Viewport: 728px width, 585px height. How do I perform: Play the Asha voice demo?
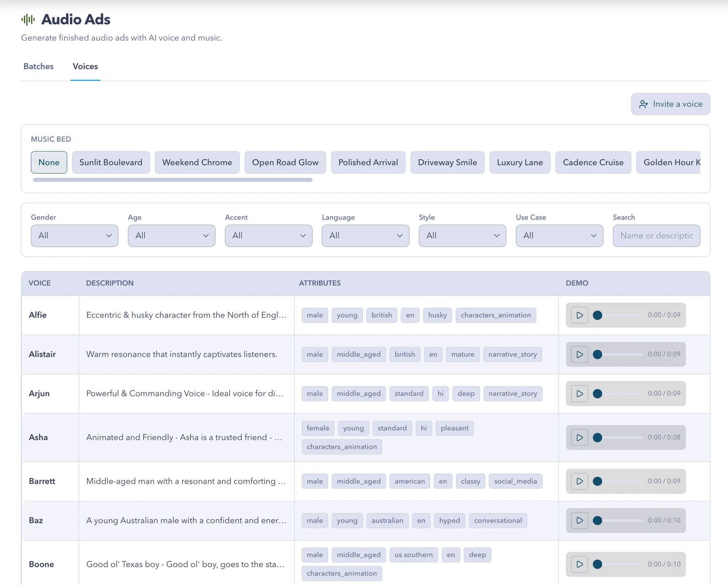[579, 437]
